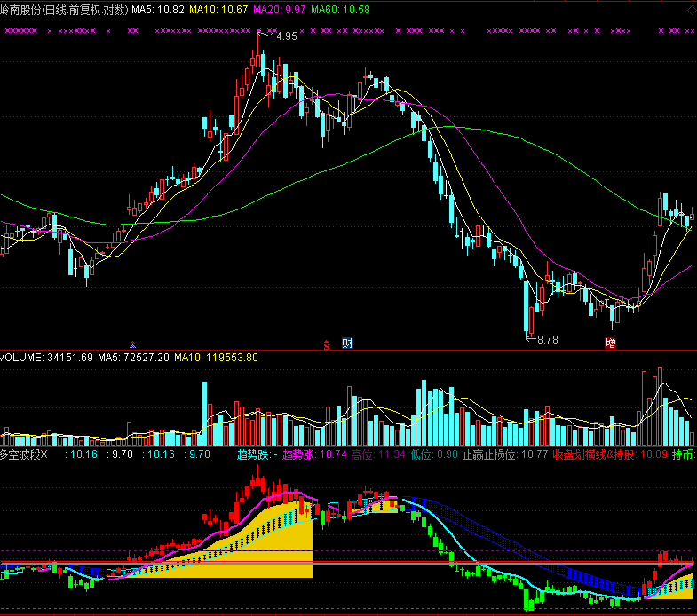Click the red diamond icon at top right

[x=690, y=10]
